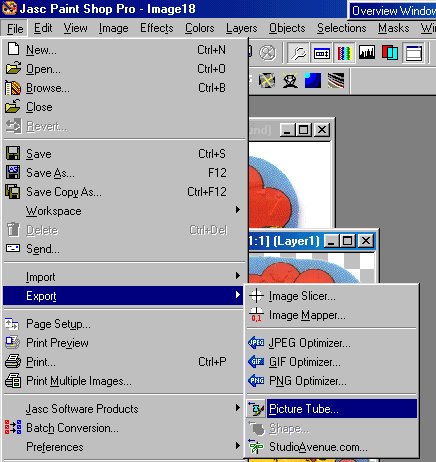Close the Layer1 image window

pyautogui.click(x=366, y=241)
